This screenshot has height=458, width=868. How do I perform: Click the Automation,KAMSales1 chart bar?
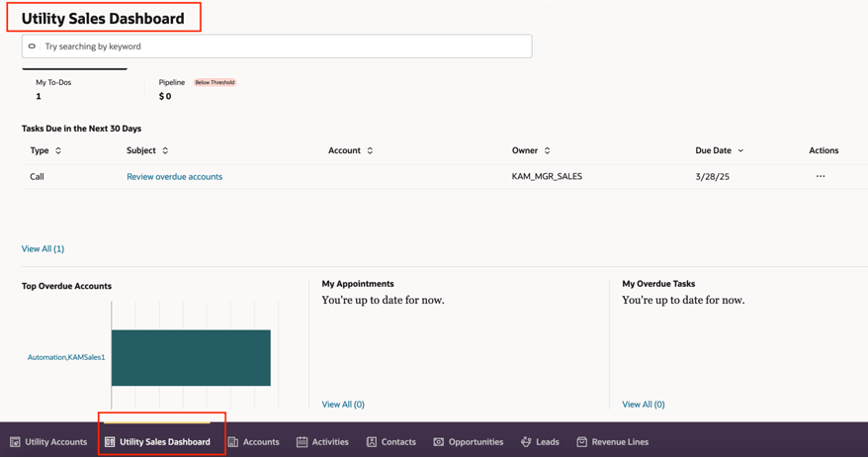(191, 358)
